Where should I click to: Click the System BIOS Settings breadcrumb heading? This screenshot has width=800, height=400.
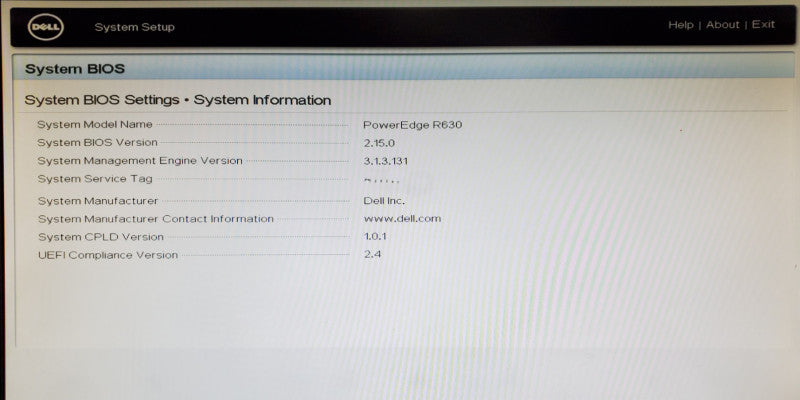coord(178,99)
